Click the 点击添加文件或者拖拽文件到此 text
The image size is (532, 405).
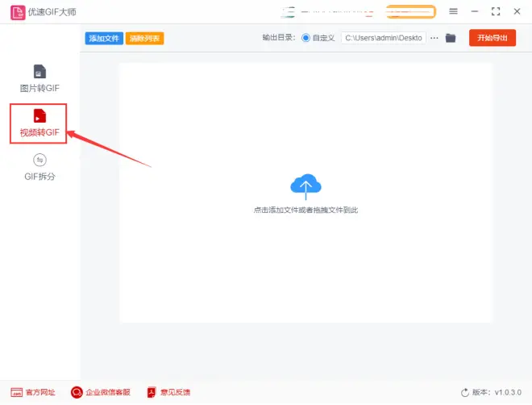[x=305, y=210]
